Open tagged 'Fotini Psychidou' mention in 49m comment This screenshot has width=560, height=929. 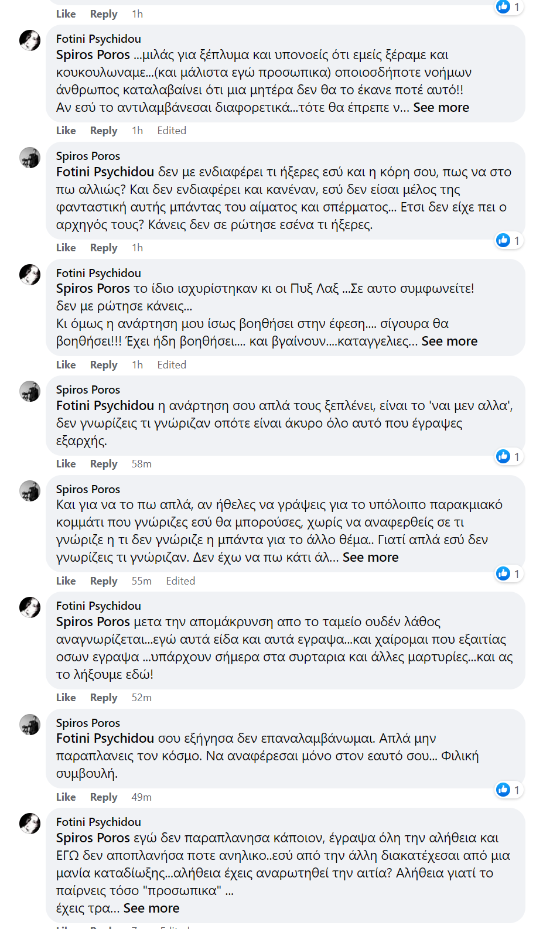pyautogui.click(x=105, y=739)
